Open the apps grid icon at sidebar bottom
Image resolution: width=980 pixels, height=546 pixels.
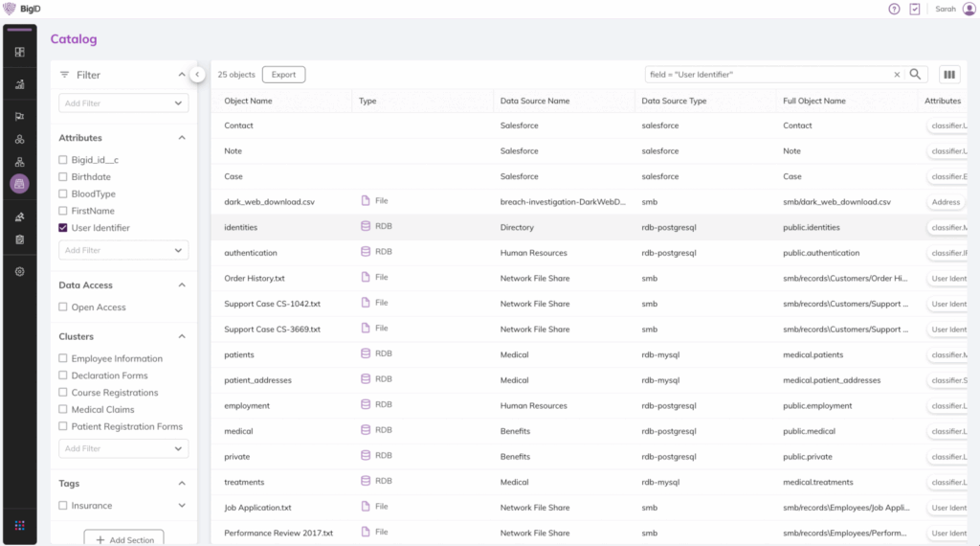pos(19,526)
